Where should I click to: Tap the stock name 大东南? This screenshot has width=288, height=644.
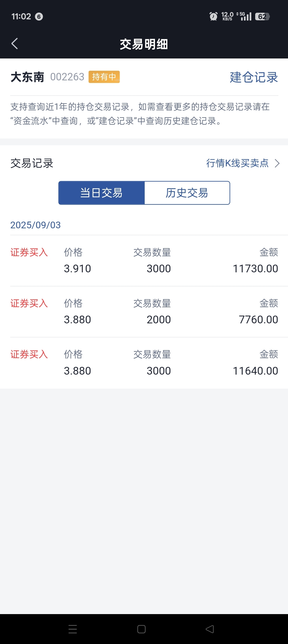27,77
